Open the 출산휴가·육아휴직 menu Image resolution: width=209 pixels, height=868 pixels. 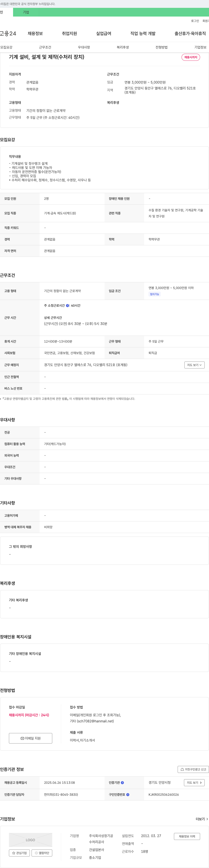pos(190,33)
